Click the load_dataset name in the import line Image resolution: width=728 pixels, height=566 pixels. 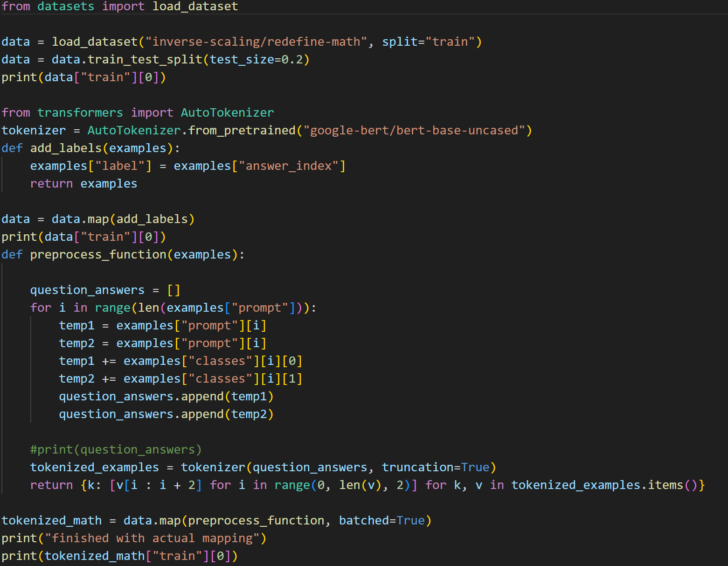195,7
